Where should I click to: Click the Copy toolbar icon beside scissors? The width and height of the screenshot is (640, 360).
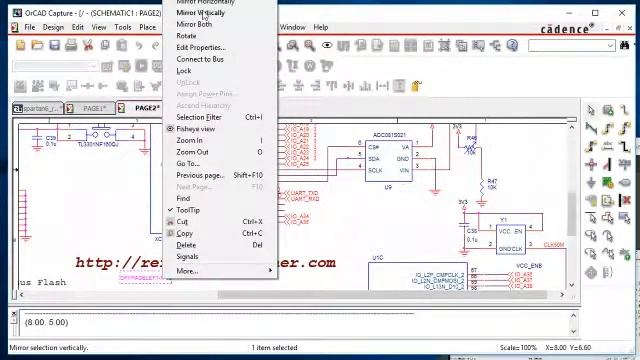(x=105, y=45)
